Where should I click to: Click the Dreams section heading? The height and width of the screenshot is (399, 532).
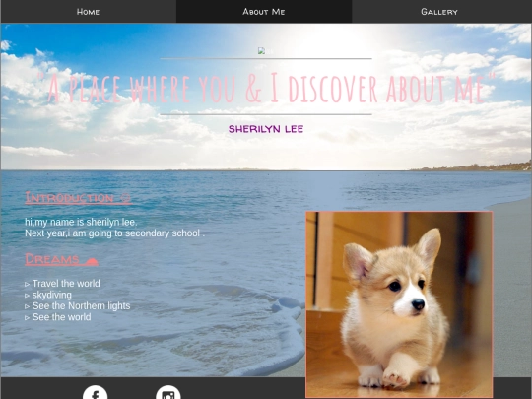(x=61, y=259)
